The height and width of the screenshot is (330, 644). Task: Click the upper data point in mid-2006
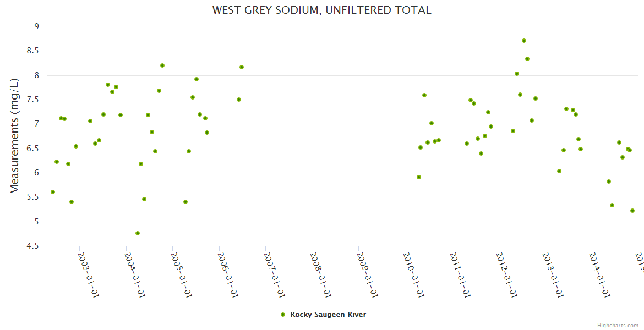(242, 67)
